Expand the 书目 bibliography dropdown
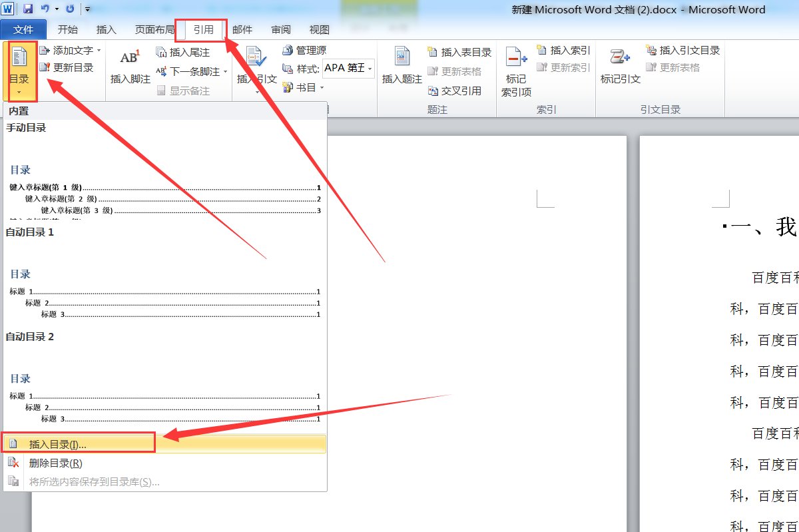 coord(322,88)
